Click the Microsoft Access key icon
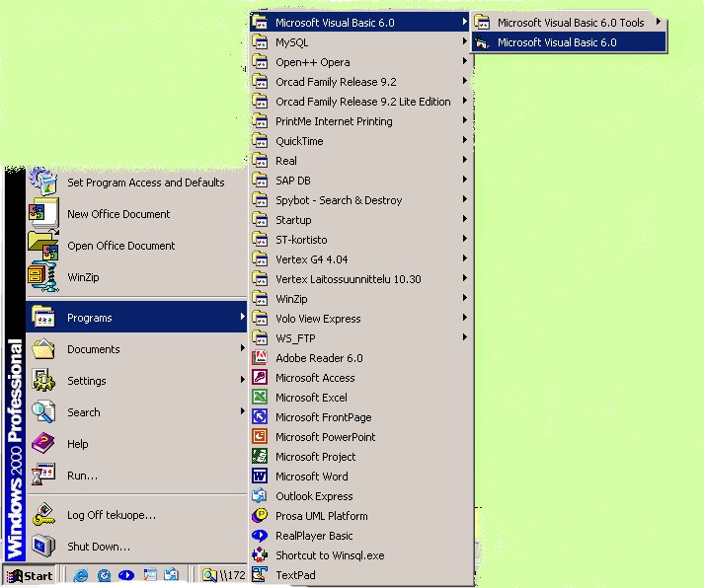Screen dimensions: 704x588 pos(260,378)
